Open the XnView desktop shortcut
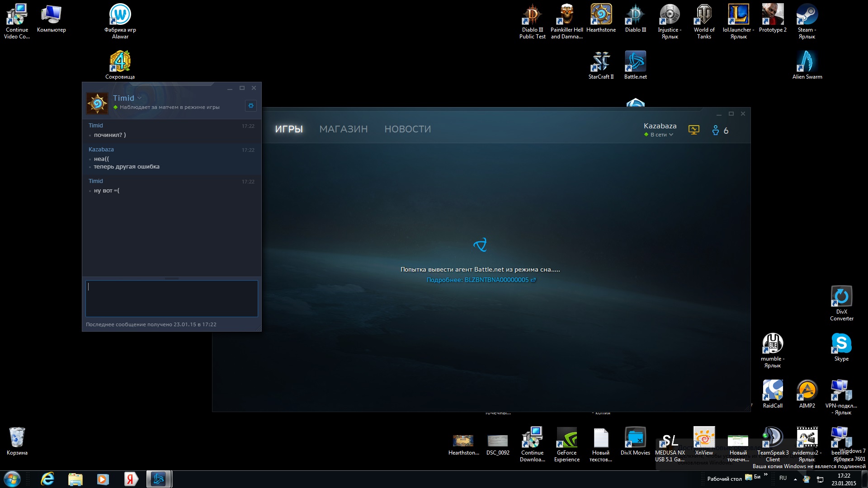The width and height of the screenshot is (868, 488). (704, 441)
